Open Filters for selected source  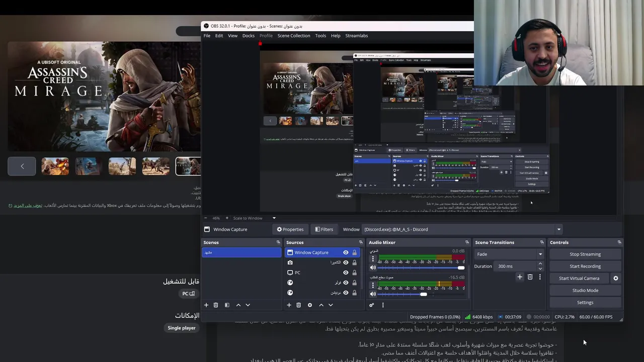coord(324,229)
